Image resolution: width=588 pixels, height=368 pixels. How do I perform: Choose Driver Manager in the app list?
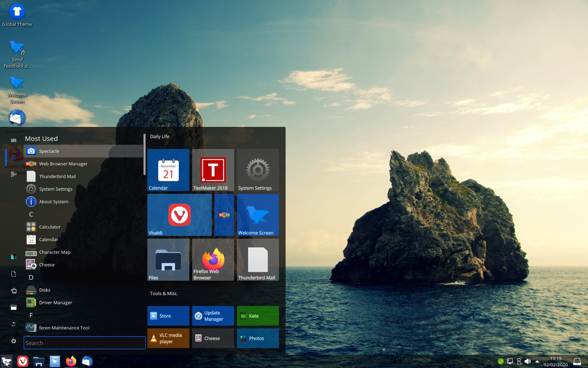tap(56, 302)
